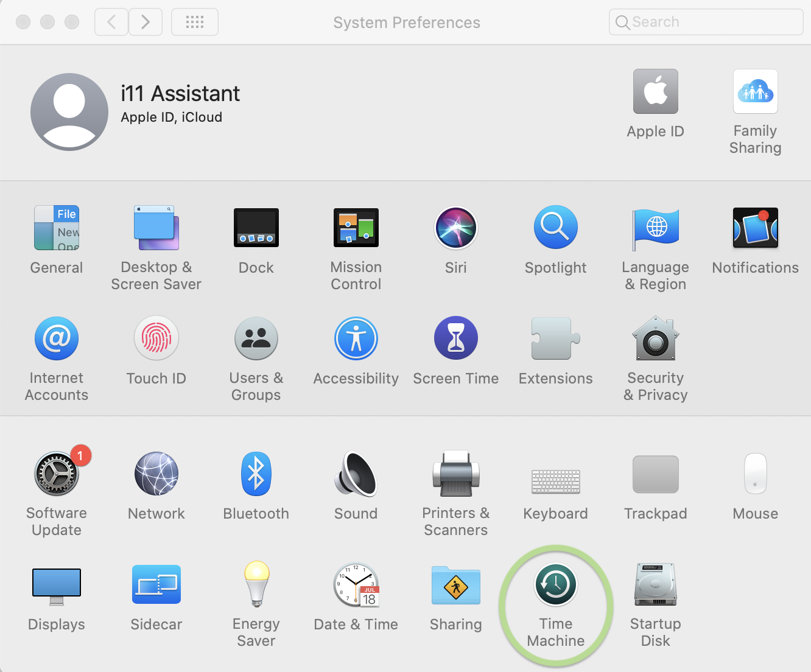This screenshot has height=672, width=811.
Task: Open the Dock preferences pane
Action: click(256, 228)
